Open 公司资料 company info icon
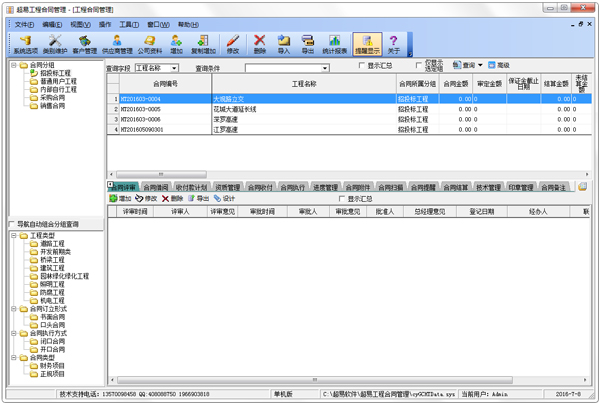This screenshot has height=404, width=600. point(150,44)
